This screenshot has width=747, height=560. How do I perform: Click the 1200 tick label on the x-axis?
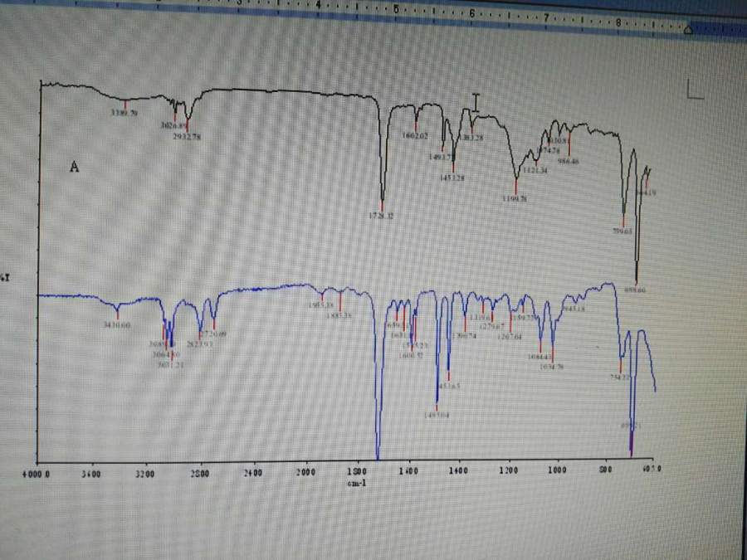coord(509,471)
